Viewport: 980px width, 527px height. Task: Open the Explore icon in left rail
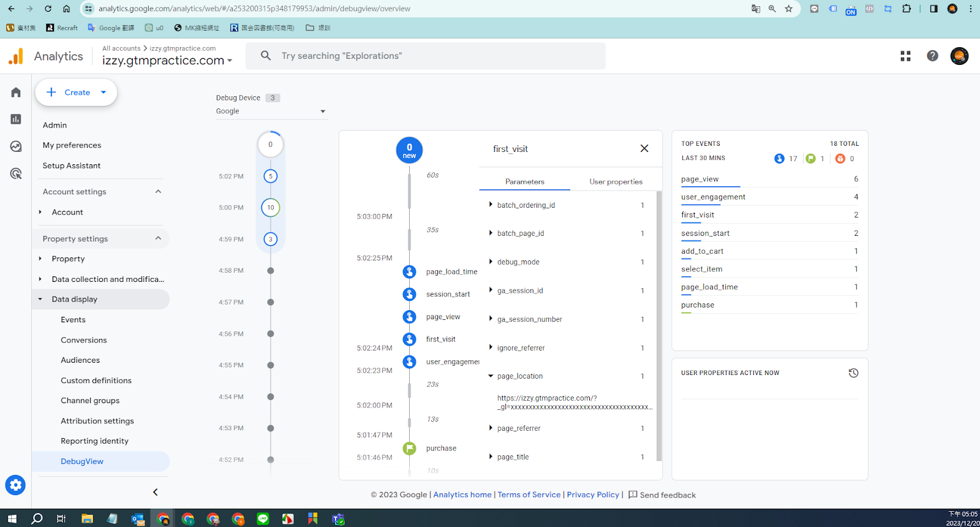[x=16, y=146]
